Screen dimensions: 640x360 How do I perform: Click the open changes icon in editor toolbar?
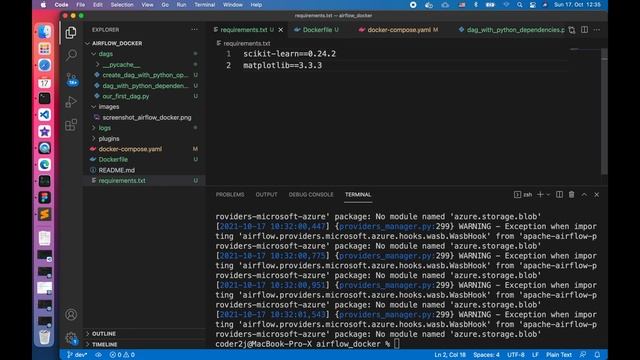pyautogui.click(x=571, y=30)
